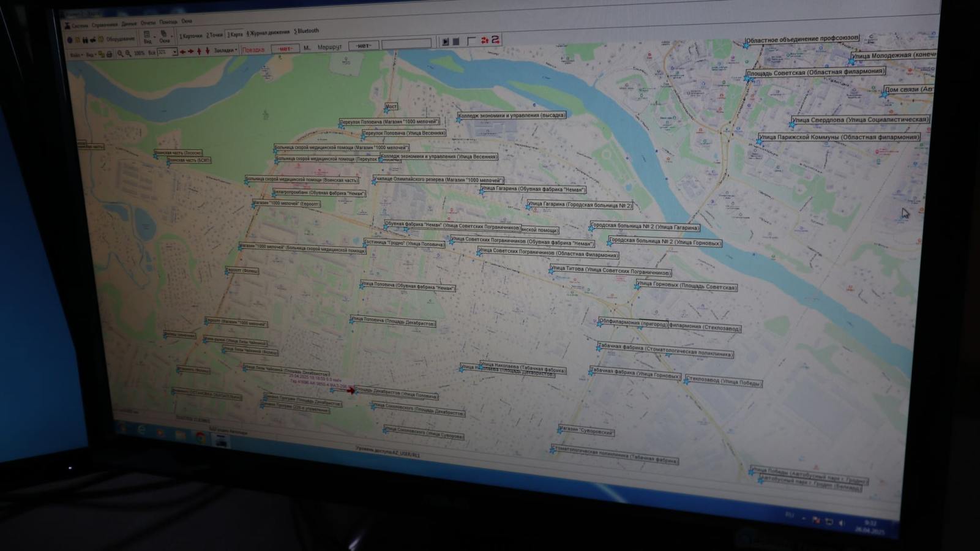Viewport: 980px width, 551px height.
Task: Open the Система menu
Action: pyautogui.click(x=80, y=26)
